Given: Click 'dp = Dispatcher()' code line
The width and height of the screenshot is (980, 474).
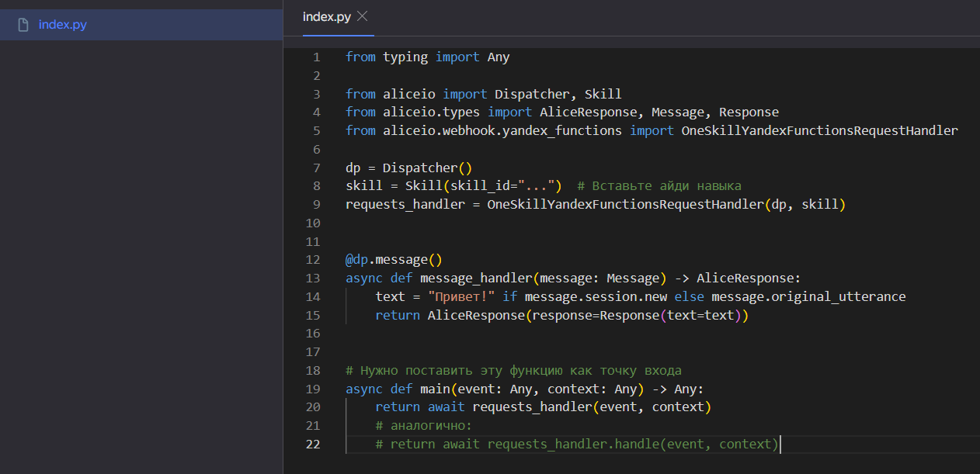Looking at the screenshot, I should click(x=409, y=168).
